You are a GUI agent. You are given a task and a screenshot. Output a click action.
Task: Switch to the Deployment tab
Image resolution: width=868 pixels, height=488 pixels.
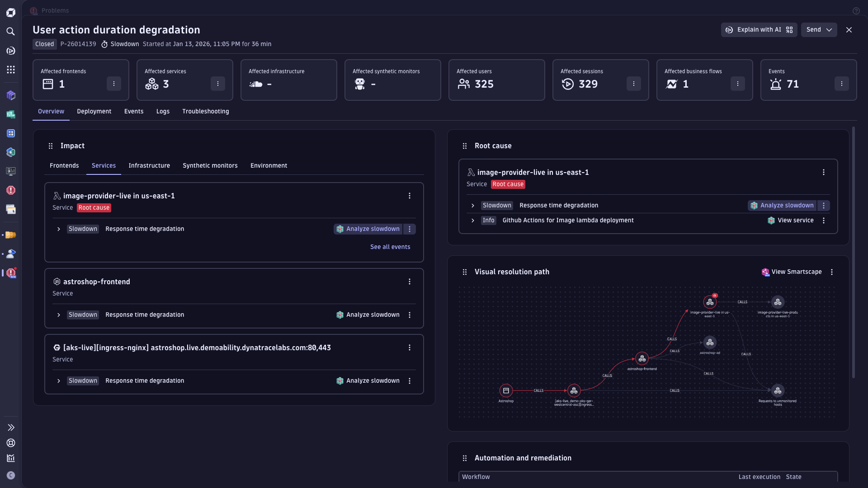click(x=94, y=112)
